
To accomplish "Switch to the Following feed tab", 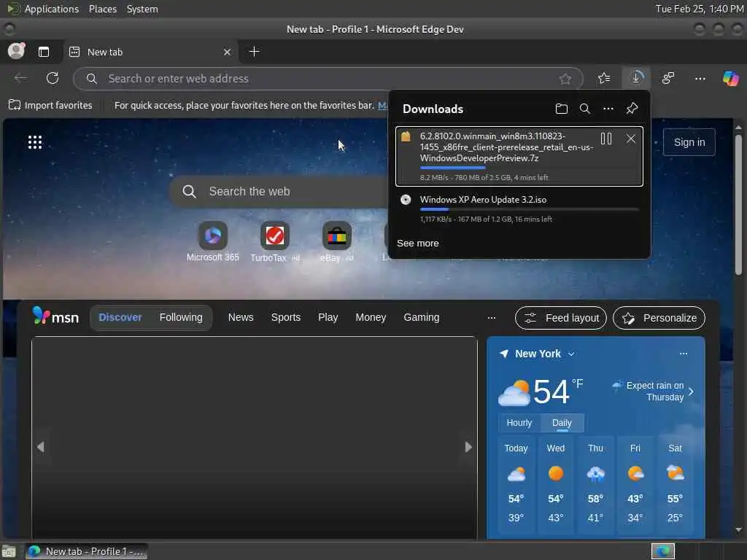I will coord(181,317).
